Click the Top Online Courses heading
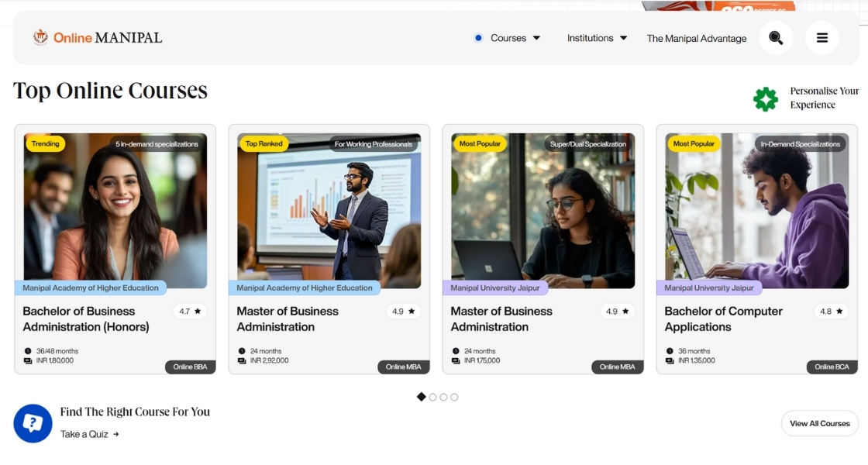868x465 pixels. point(110,91)
